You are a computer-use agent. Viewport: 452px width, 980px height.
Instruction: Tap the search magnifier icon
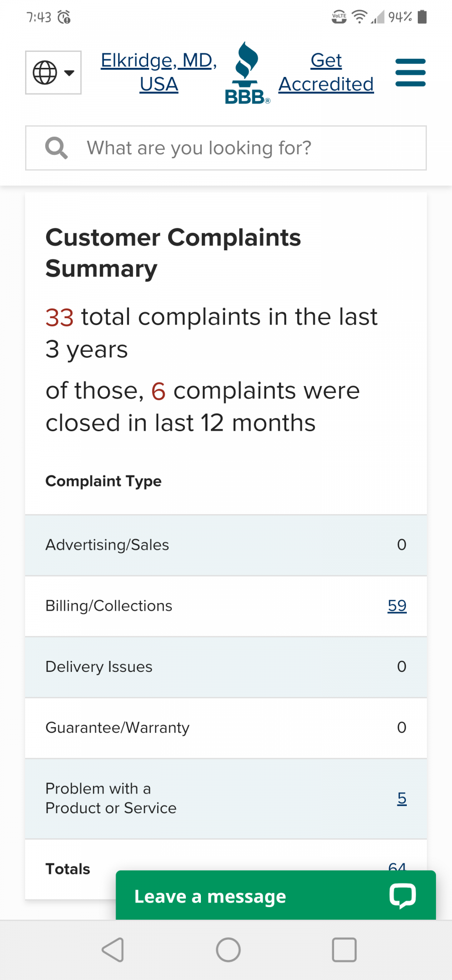pyautogui.click(x=56, y=148)
